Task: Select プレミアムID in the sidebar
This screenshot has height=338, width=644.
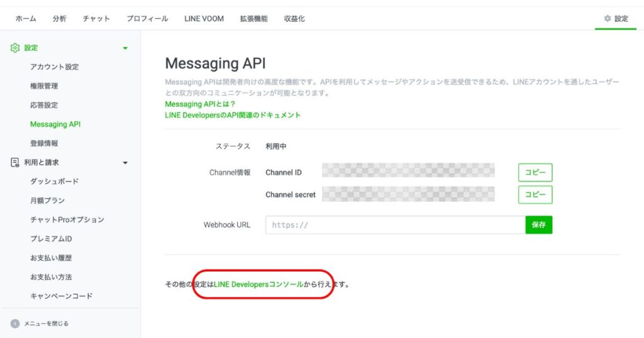Action: pyautogui.click(x=51, y=239)
